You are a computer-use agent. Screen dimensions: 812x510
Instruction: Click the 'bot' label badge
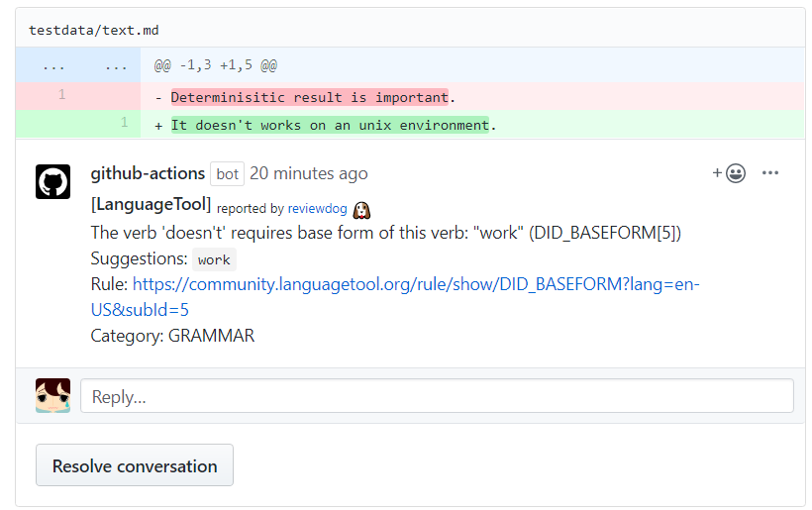[x=228, y=174]
